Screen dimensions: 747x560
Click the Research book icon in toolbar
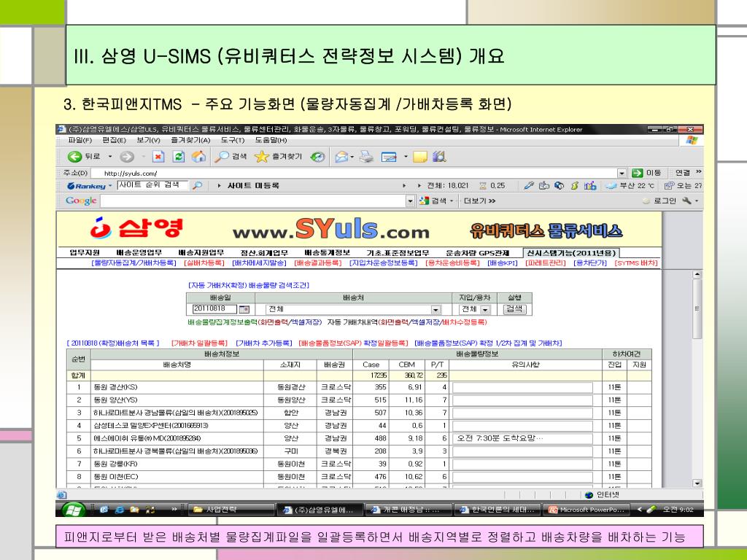[439, 157]
